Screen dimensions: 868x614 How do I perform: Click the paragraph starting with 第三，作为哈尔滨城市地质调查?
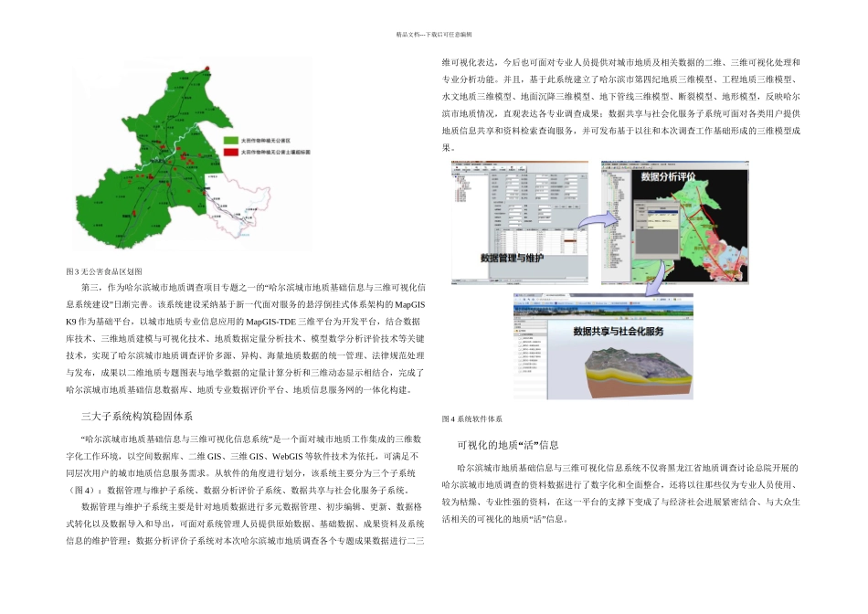click(245, 339)
